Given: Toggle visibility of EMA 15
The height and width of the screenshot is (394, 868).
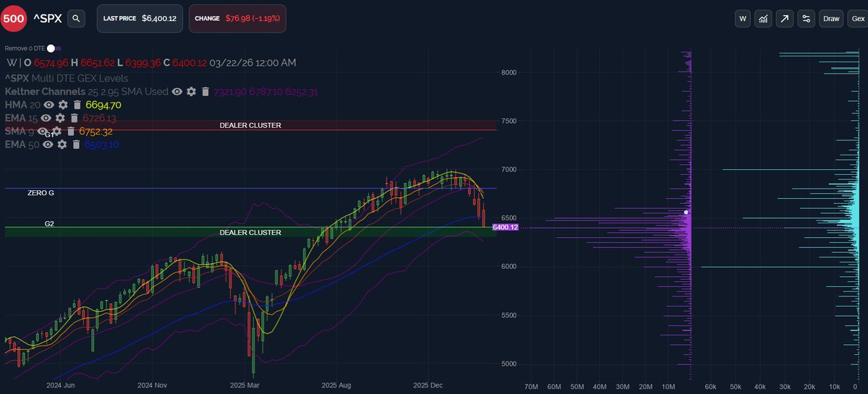Looking at the screenshot, I should 46,118.
